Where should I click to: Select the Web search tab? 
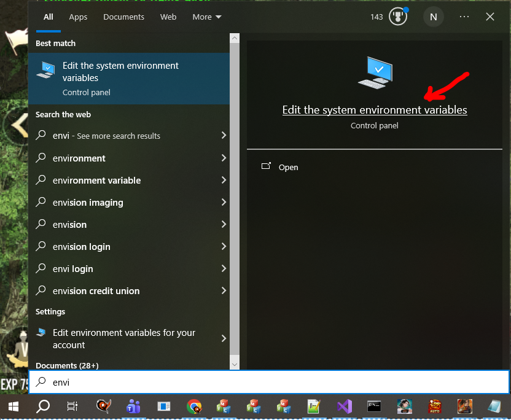[168, 17]
